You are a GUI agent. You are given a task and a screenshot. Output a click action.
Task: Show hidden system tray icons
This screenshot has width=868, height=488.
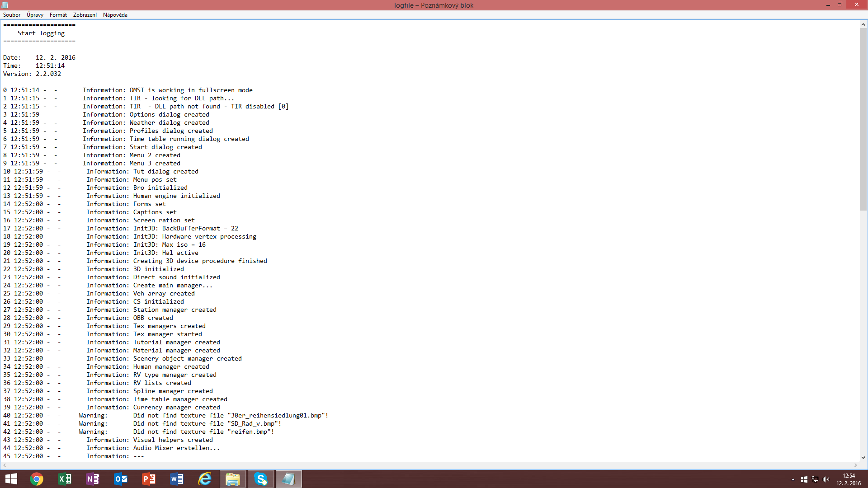point(793,479)
